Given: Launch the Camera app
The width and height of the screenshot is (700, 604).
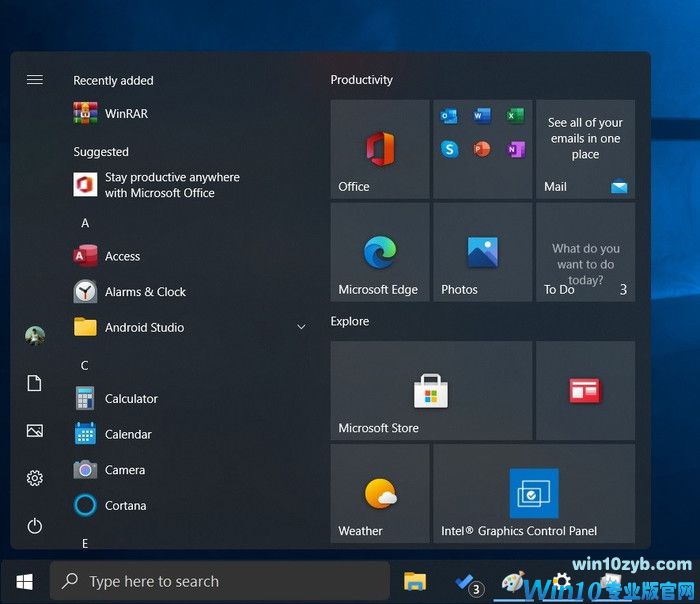Looking at the screenshot, I should pyautogui.click(x=124, y=470).
